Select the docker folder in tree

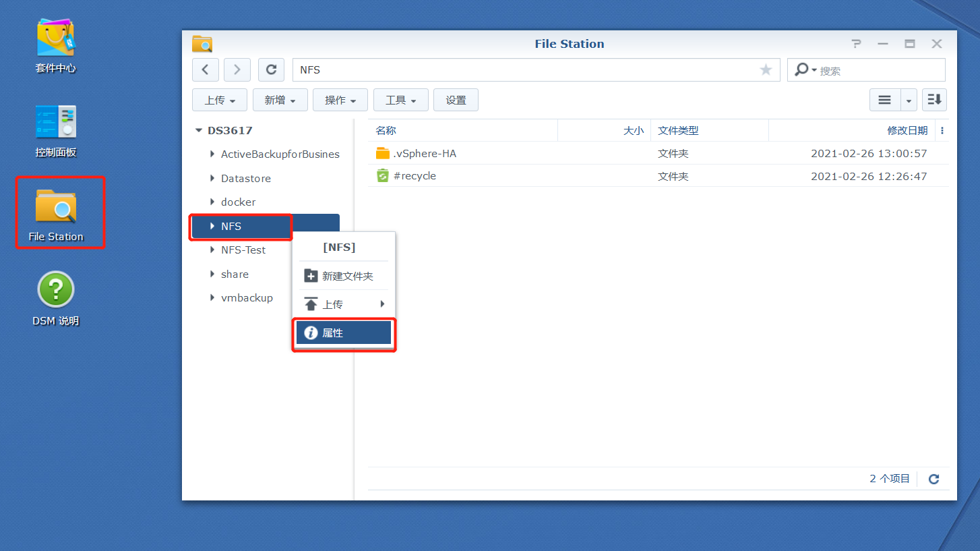[x=239, y=202]
